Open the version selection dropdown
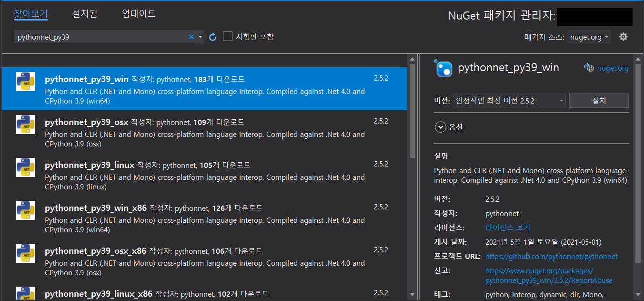 point(509,101)
